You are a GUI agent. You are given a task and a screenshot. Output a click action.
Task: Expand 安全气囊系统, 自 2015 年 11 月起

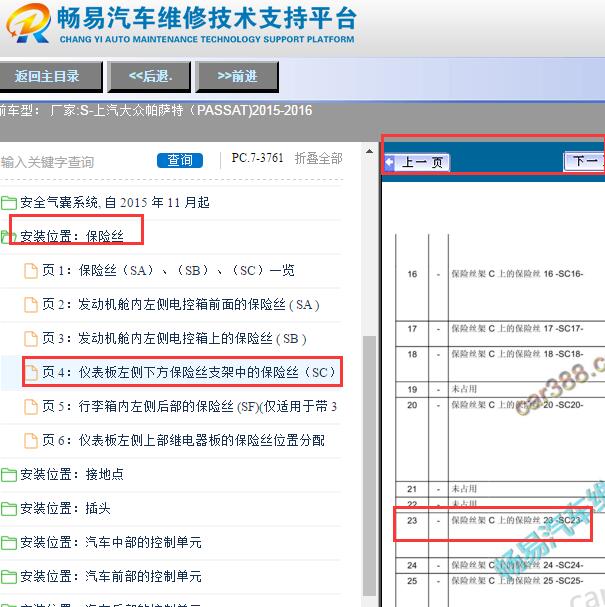(x=115, y=202)
